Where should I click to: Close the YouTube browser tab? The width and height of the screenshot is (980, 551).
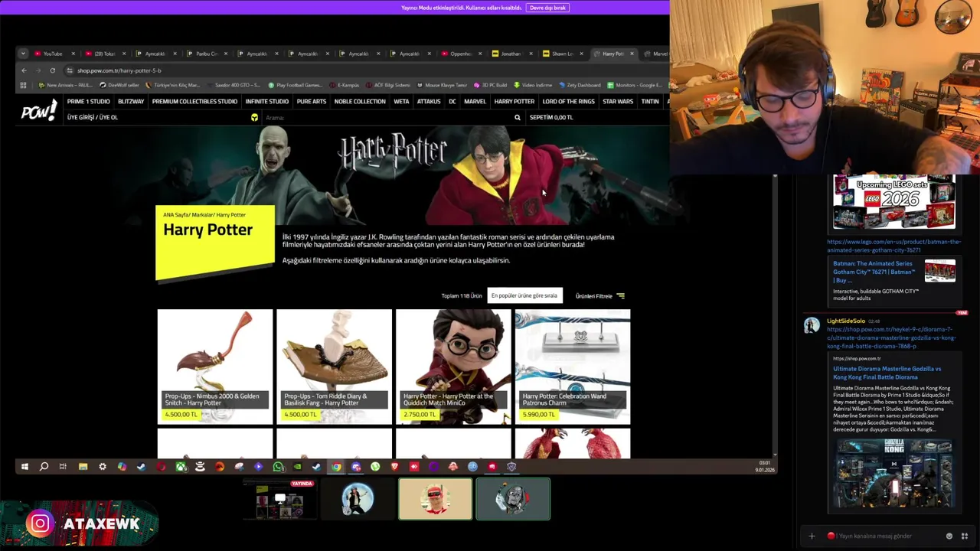point(73,54)
